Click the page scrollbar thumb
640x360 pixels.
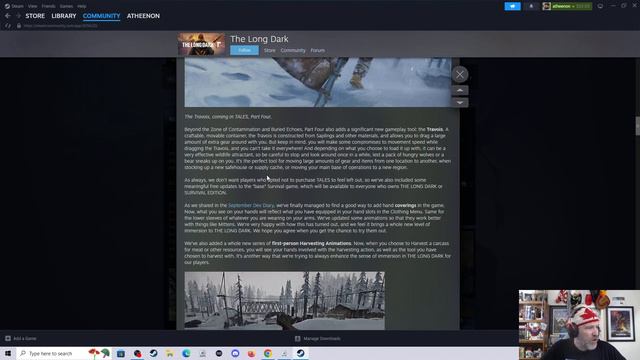638,126
